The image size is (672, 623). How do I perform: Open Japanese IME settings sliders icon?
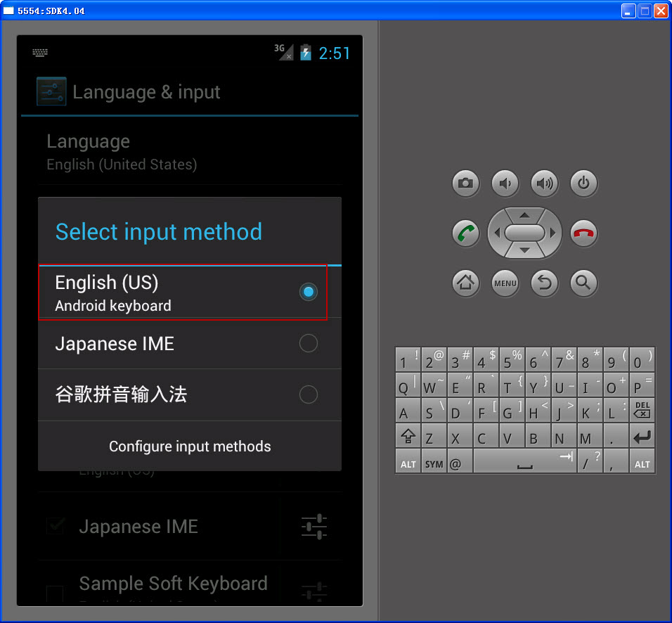[313, 526]
